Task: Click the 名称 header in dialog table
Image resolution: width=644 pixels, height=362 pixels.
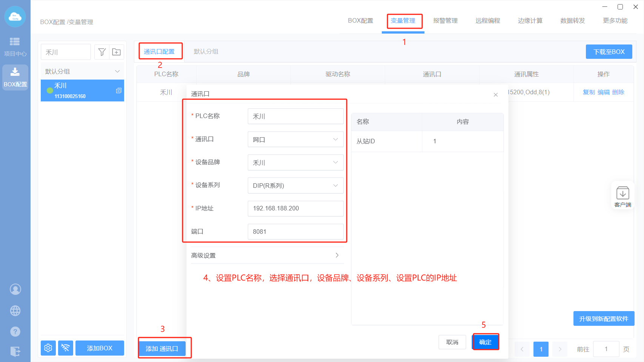Action: (x=387, y=122)
